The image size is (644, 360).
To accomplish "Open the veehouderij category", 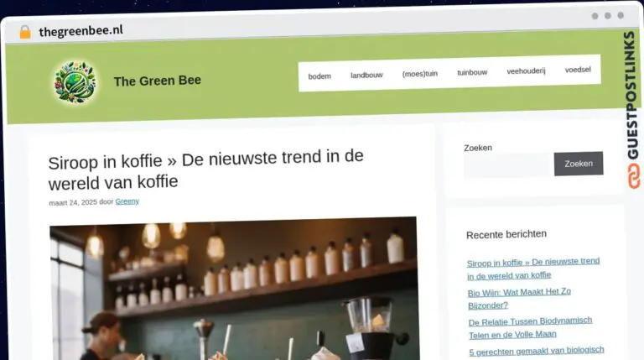I will coord(526,71).
